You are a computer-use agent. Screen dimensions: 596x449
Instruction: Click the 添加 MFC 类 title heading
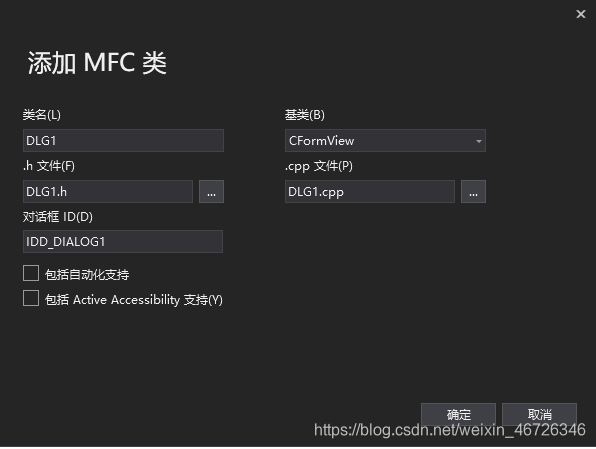[x=97, y=63]
